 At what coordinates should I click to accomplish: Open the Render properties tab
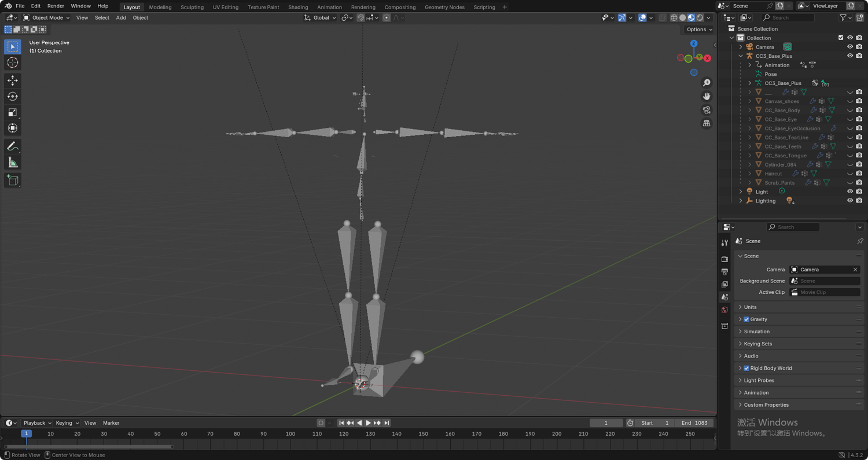[x=724, y=259]
